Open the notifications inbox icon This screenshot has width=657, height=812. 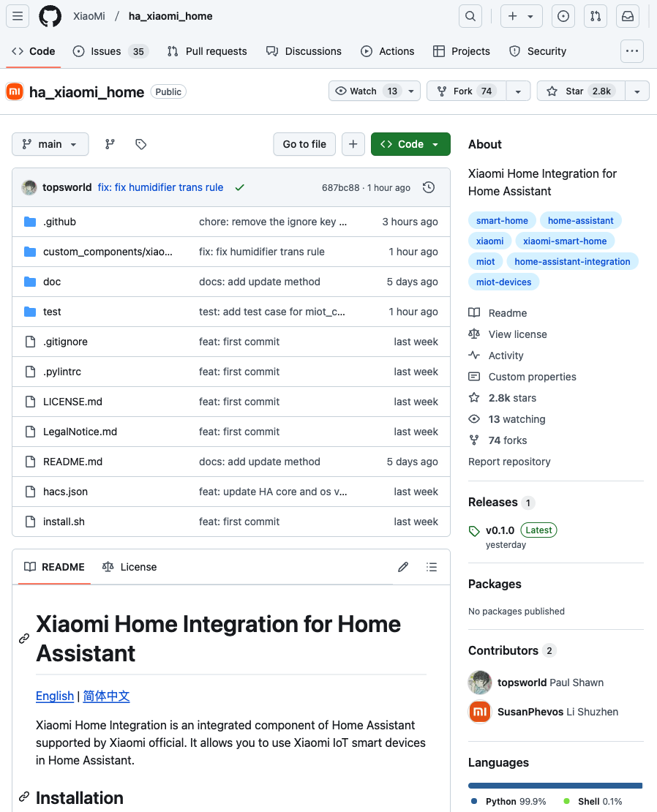[x=627, y=16]
